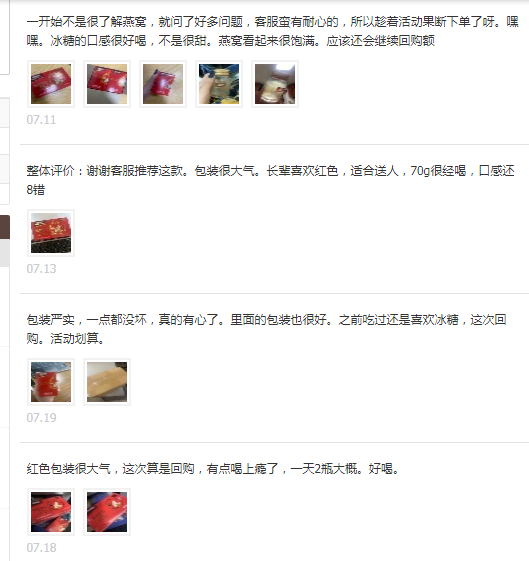Image resolution: width=529 pixels, height=561 pixels.
Task: Click review text starting 一开始不是很了解燕窝
Action: tap(273, 31)
